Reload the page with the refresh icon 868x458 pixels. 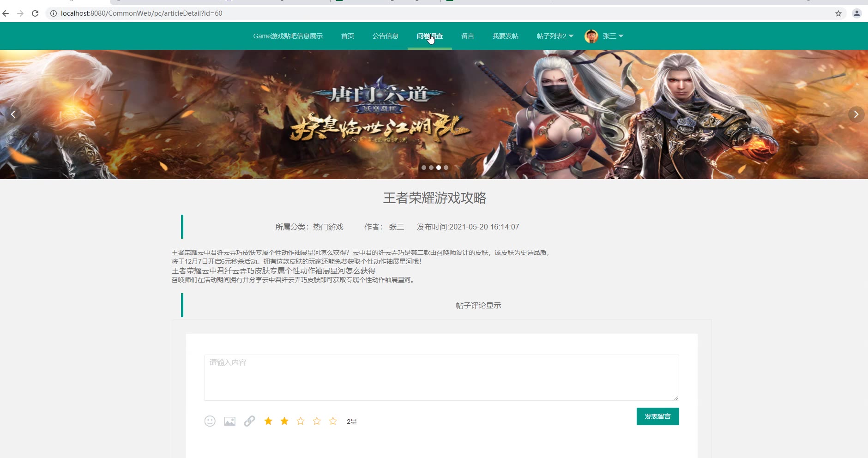(35, 13)
